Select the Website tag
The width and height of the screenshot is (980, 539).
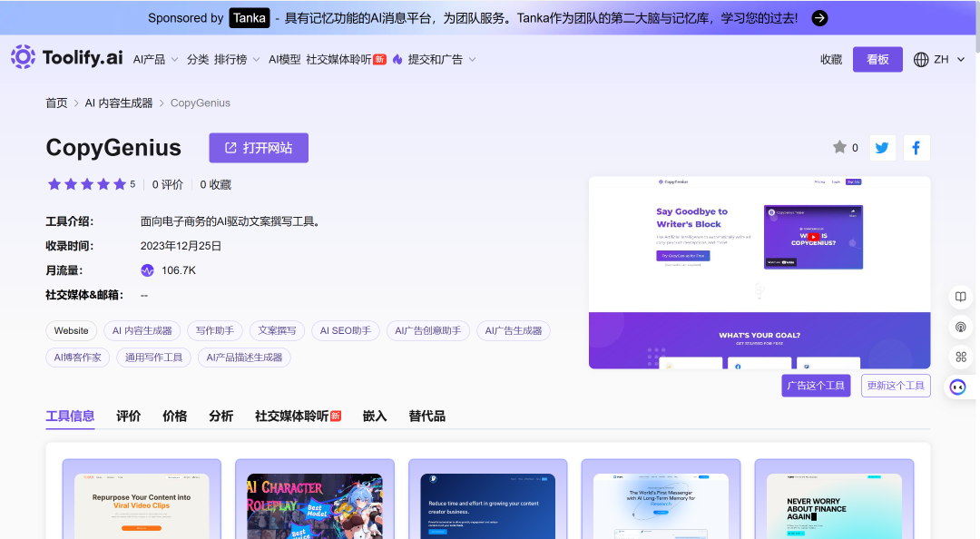pos(72,331)
